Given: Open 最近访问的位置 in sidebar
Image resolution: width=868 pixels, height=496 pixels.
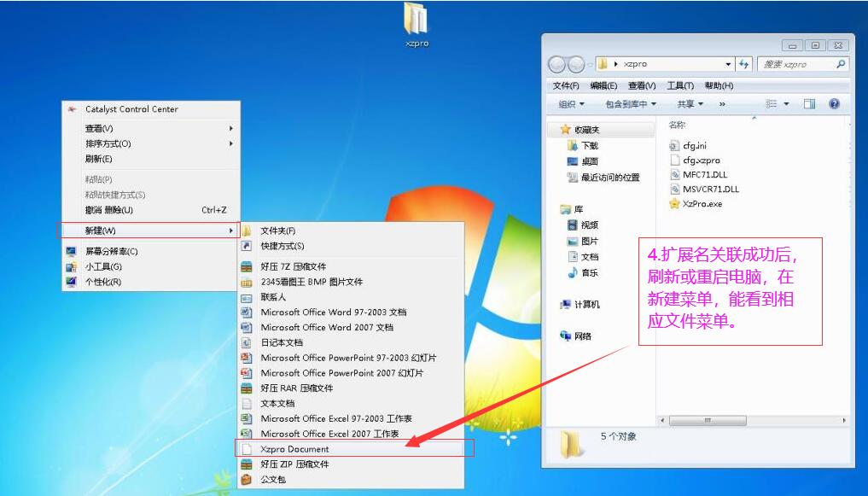Looking at the screenshot, I should (603, 178).
